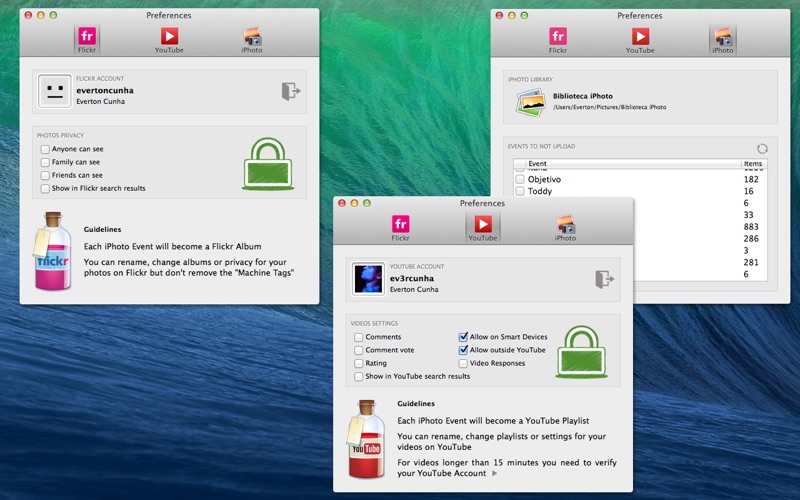800x500 pixels.
Task: Click the Flickr account avatar face
Action: (55, 91)
